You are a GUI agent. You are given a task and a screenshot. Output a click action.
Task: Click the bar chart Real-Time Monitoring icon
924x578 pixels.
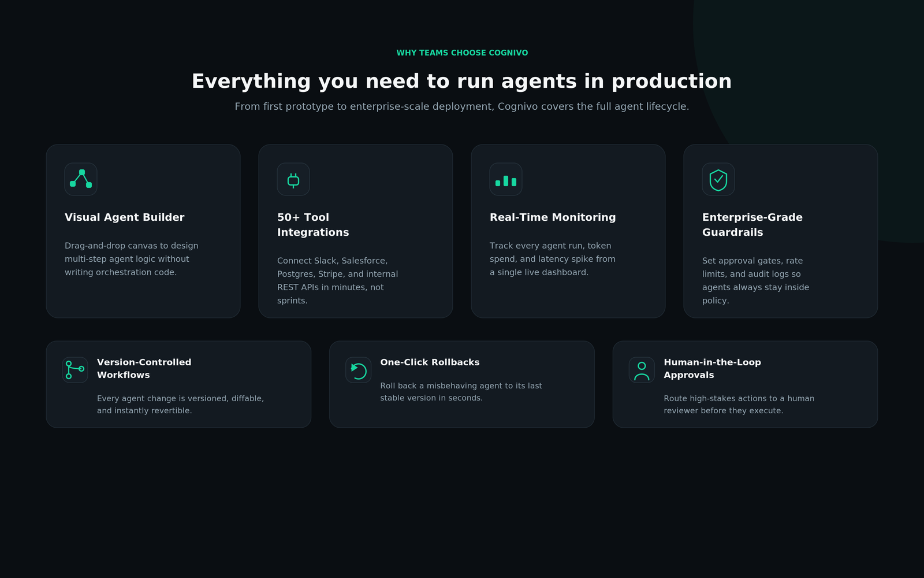click(506, 179)
